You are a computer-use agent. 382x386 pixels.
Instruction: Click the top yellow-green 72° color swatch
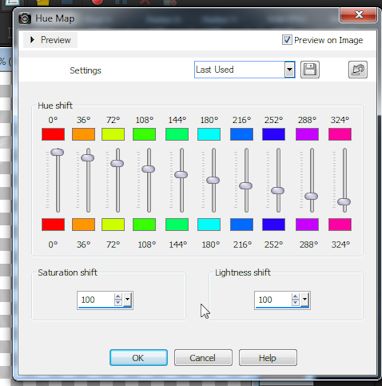(x=113, y=134)
